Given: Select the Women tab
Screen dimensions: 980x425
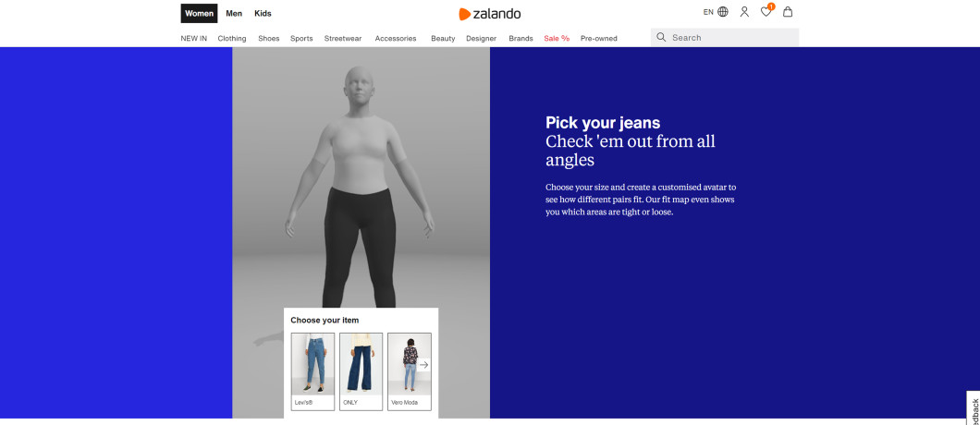Looking at the screenshot, I should point(200,13).
